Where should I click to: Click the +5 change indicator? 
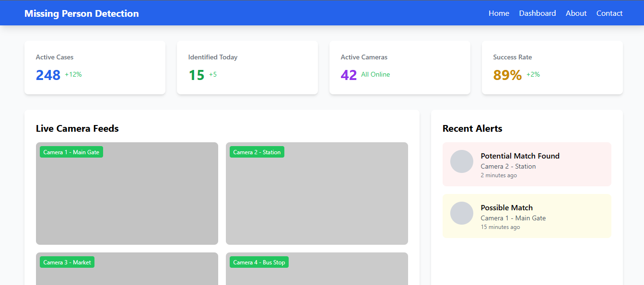[x=213, y=74]
